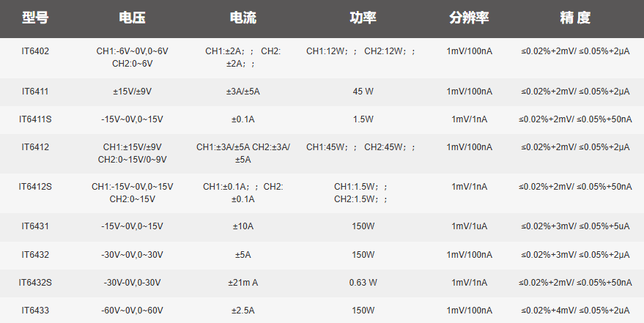Select model IT6411 cell

click(35, 92)
